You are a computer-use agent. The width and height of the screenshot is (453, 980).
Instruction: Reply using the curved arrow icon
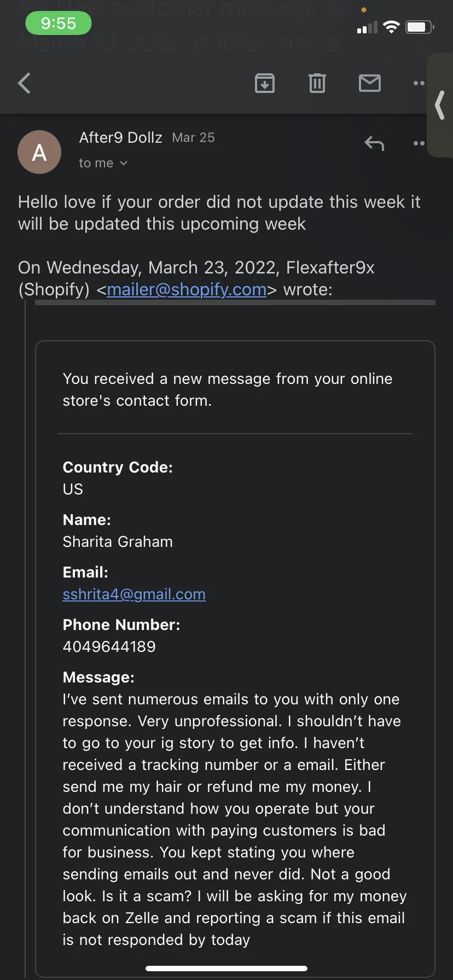pos(374,144)
